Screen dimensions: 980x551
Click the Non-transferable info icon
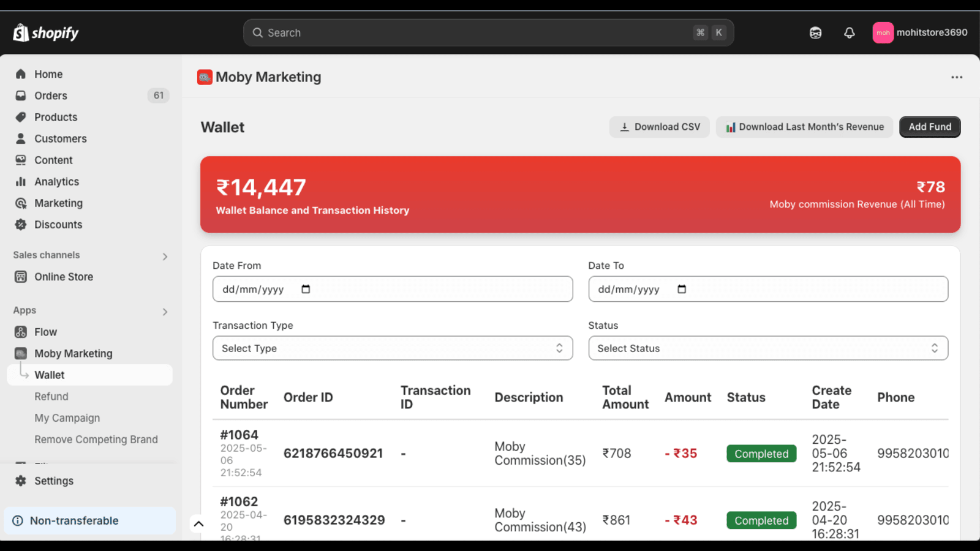coord(18,520)
